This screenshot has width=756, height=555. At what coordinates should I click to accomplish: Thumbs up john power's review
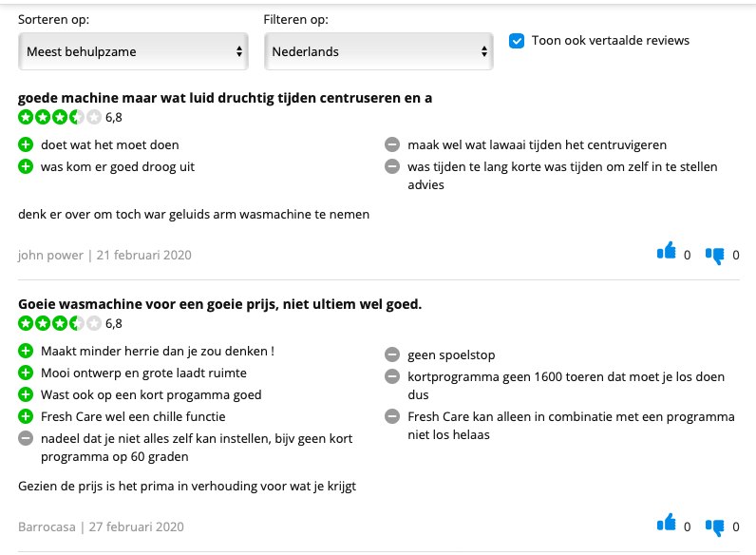point(667,253)
